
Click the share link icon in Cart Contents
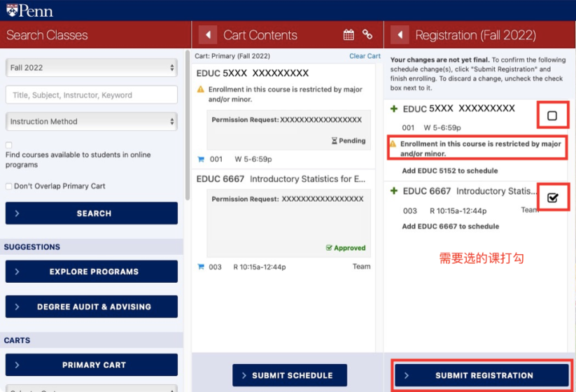367,34
